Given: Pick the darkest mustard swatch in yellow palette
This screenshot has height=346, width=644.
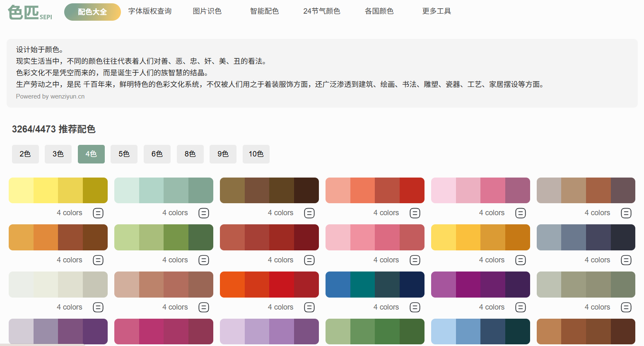Looking at the screenshot, I should (95, 190).
